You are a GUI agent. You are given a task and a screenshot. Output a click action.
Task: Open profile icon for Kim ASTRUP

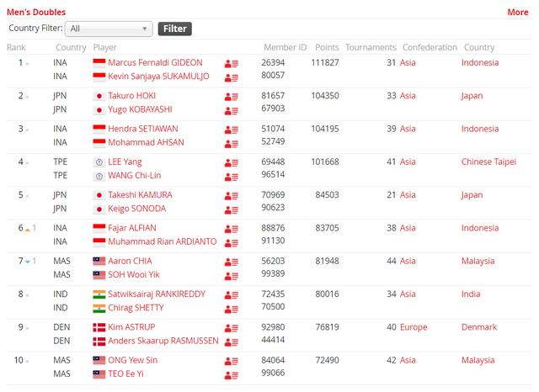[x=232, y=328]
